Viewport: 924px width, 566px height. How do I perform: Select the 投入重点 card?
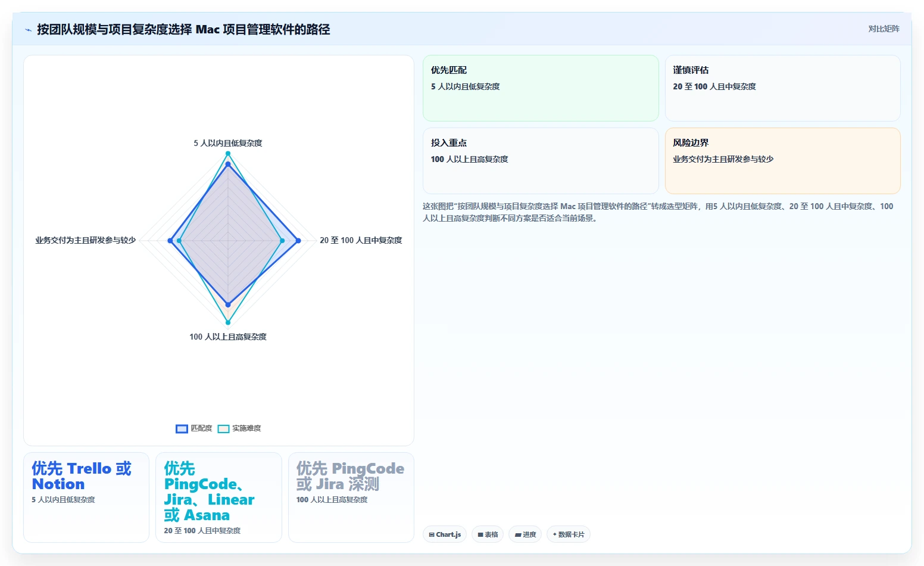(541, 161)
